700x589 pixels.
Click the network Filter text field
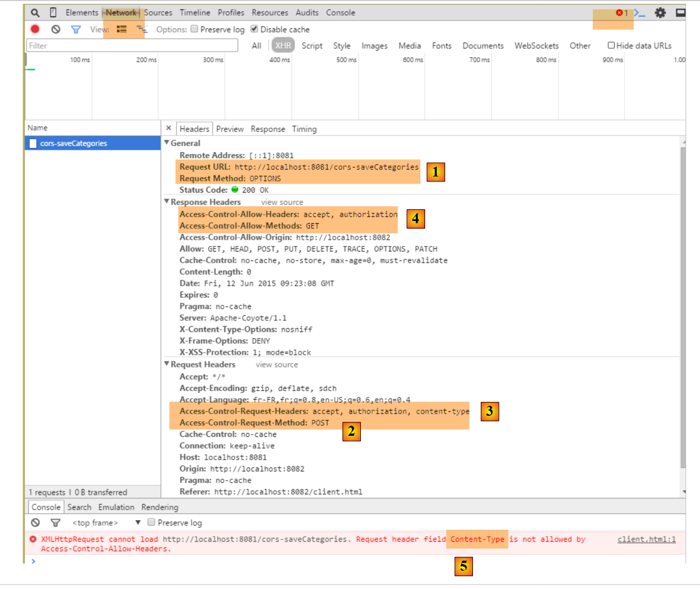132,46
